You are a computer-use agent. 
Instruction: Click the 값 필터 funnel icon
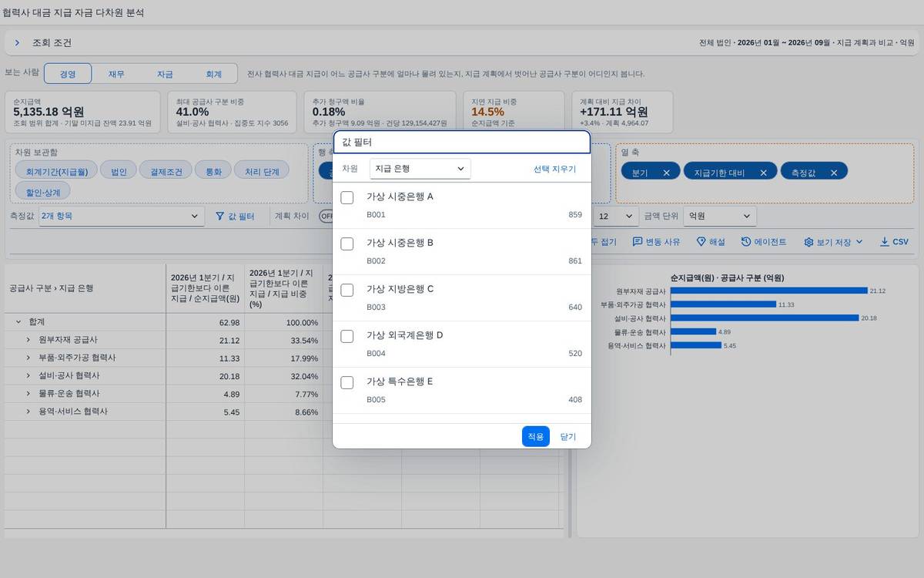click(220, 217)
